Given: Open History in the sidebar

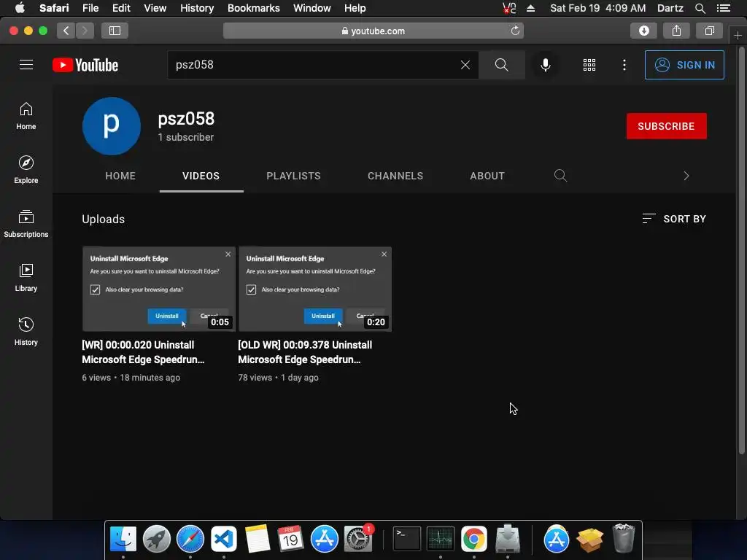Looking at the screenshot, I should coord(26,332).
